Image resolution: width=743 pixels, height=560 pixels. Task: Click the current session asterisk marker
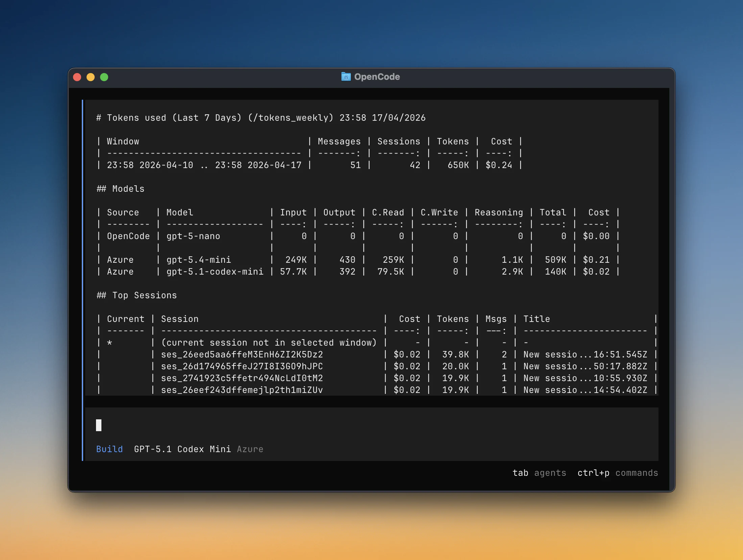110,343
